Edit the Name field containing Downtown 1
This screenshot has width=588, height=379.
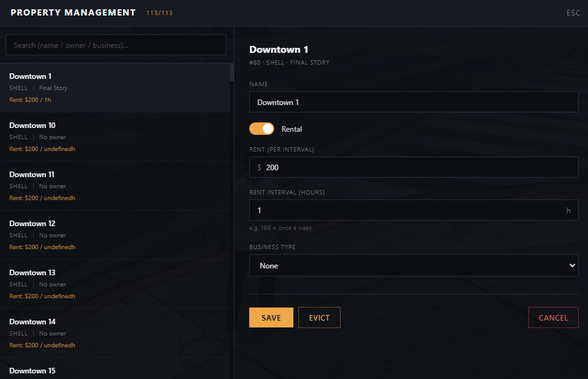pos(413,102)
